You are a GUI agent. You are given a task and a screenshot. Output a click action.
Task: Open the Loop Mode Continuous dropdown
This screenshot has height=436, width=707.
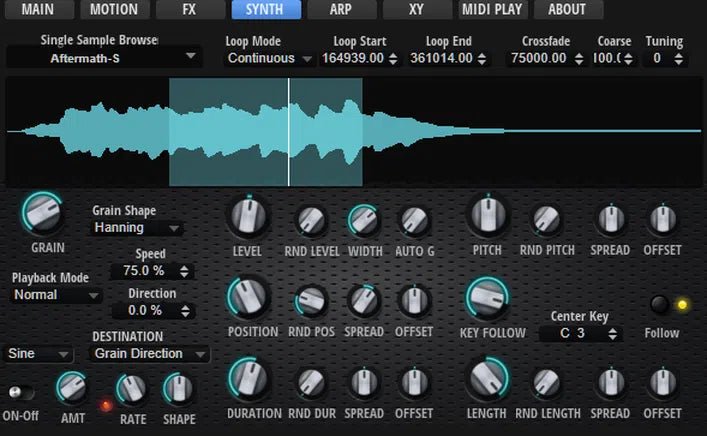(x=269, y=58)
